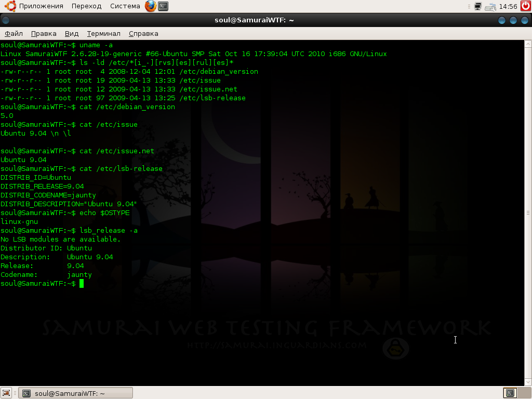The width and height of the screenshot is (532, 399).
Task: Click the terminal vertical scrollbar handle
Action: coord(528,212)
